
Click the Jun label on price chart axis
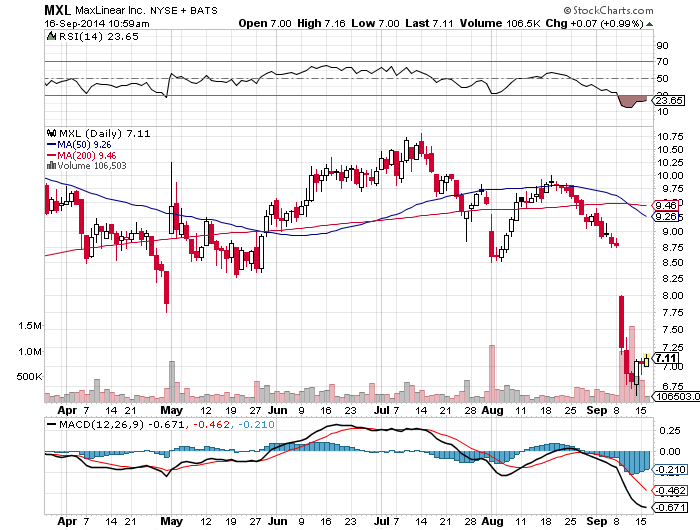(277, 410)
